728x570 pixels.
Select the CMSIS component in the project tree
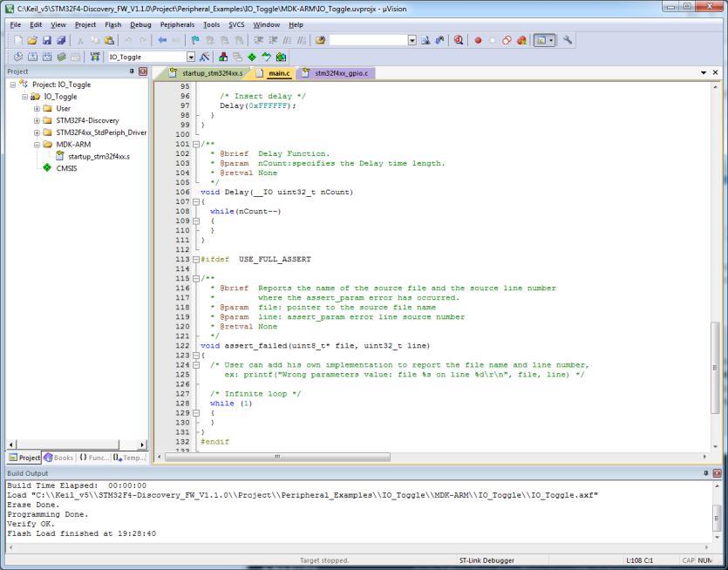[66, 168]
